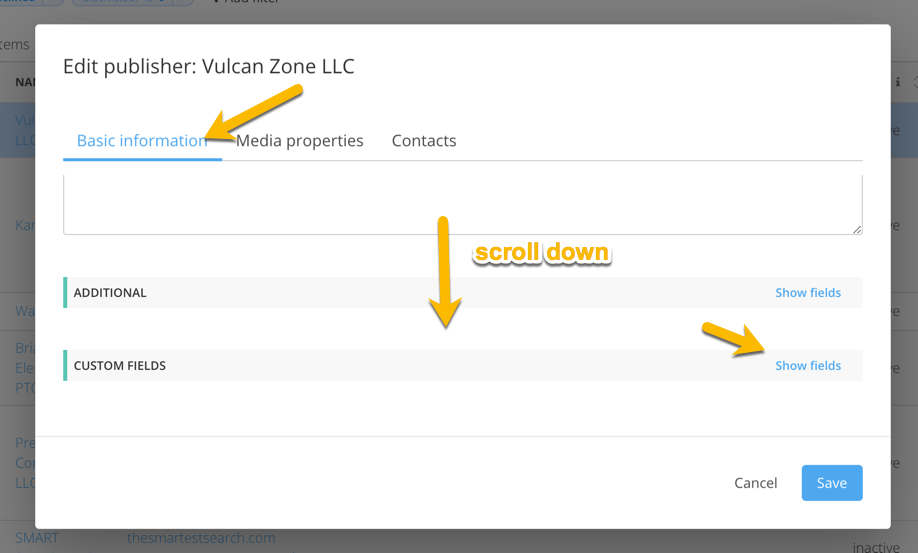Image resolution: width=918 pixels, height=553 pixels.
Task: Open the Media properties tab
Action: 299,141
